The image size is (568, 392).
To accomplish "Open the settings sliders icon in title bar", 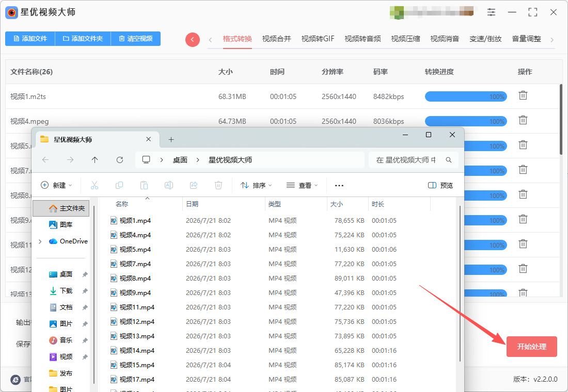I will 491,12.
